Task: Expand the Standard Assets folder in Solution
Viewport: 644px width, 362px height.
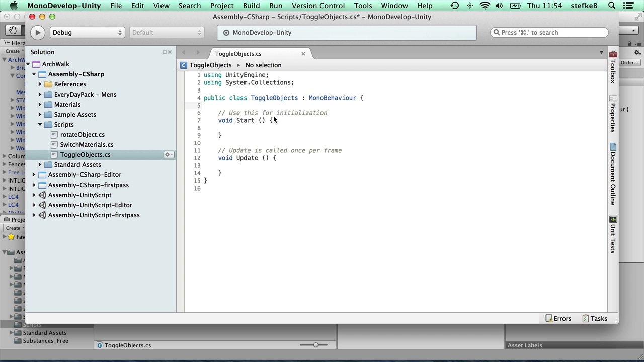Action: pos(40,165)
